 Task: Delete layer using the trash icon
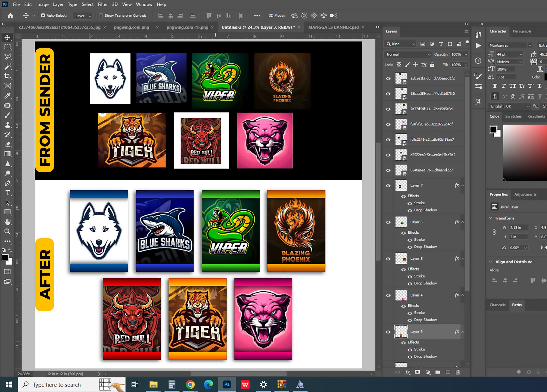click(458, 372)
